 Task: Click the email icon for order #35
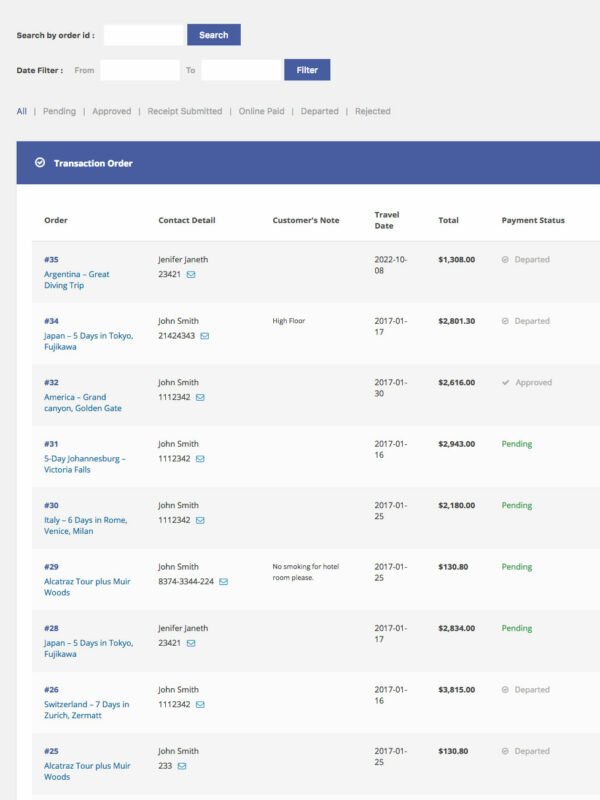tap(191, 274)
